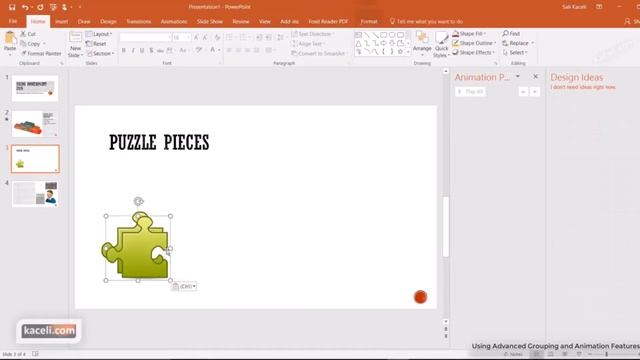
Task: Move animation down in Animation Pane
Action: [x=534, y=92]
